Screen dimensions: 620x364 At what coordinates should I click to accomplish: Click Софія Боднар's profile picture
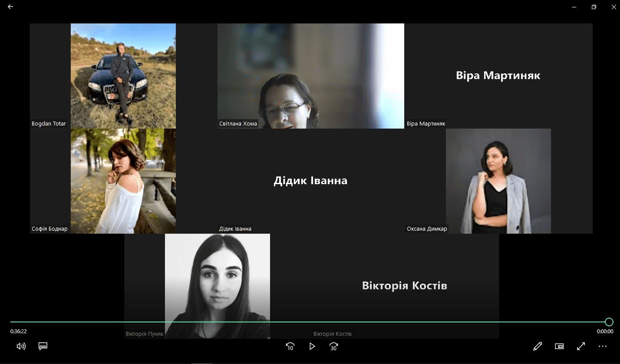pyautogui.click(x=123, y=181)
